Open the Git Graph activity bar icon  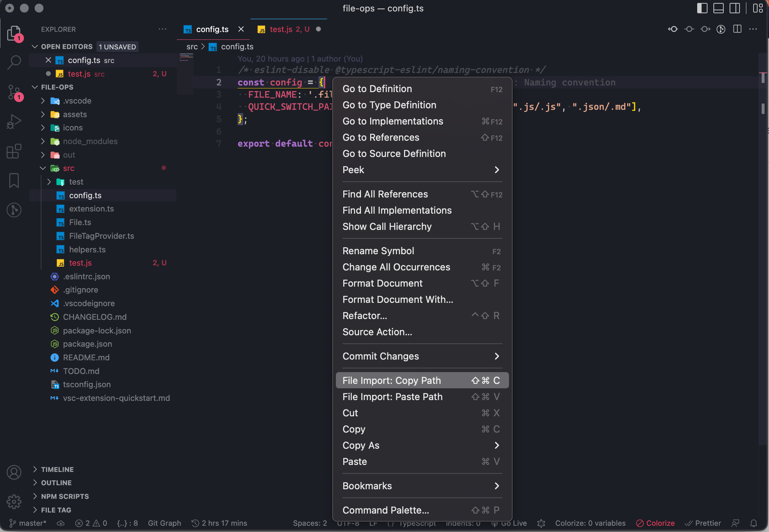coord(14,210)
